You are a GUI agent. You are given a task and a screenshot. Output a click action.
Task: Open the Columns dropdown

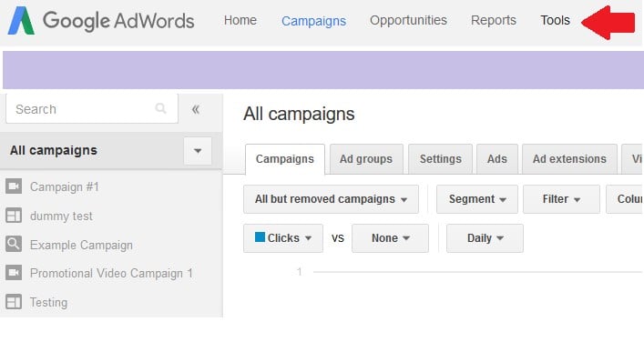625,199
